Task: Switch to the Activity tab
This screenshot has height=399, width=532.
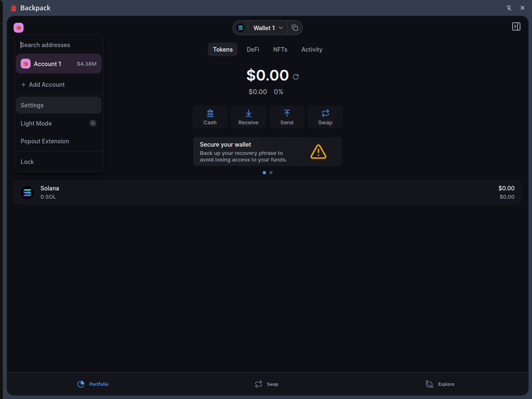Action: pos(312,50)
